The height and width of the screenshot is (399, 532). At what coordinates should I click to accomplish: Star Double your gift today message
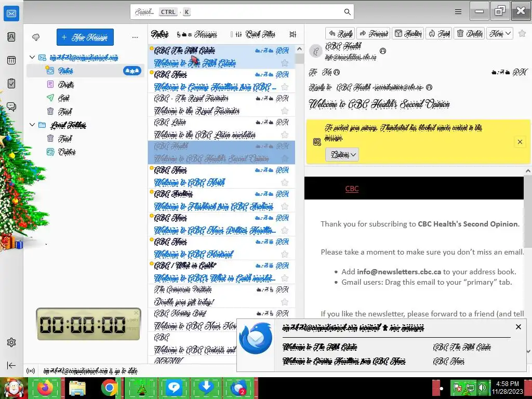[285, 302]
